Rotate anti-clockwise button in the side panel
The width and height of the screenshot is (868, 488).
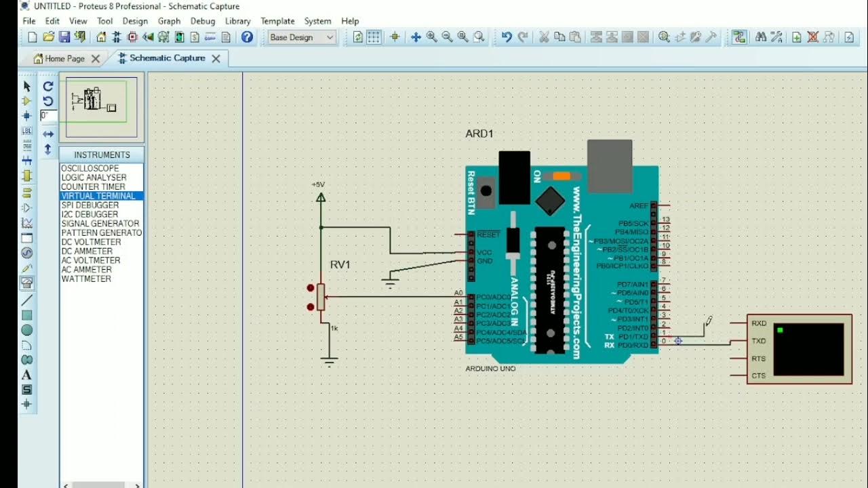(x=48, y=101)
